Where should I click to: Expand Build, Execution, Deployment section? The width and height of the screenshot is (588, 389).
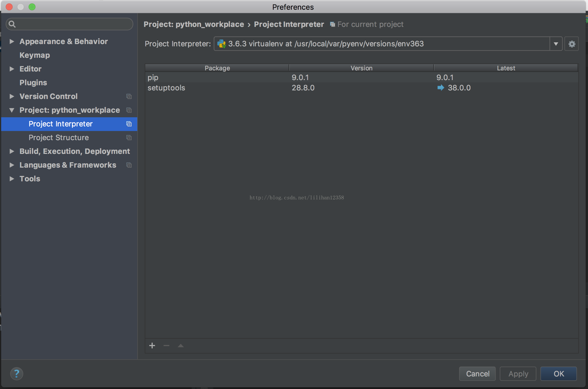tap(12, 151)
